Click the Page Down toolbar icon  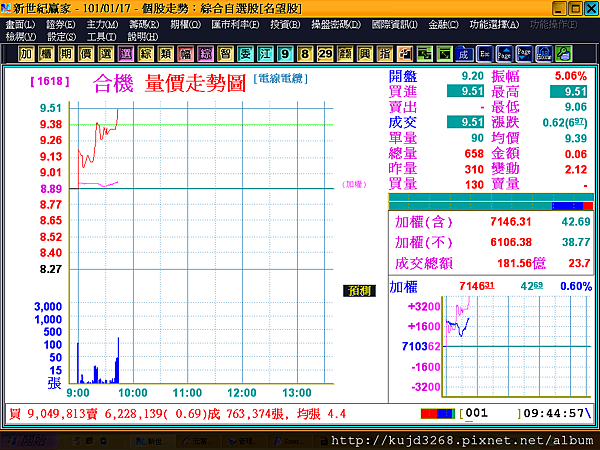(524, 54)
